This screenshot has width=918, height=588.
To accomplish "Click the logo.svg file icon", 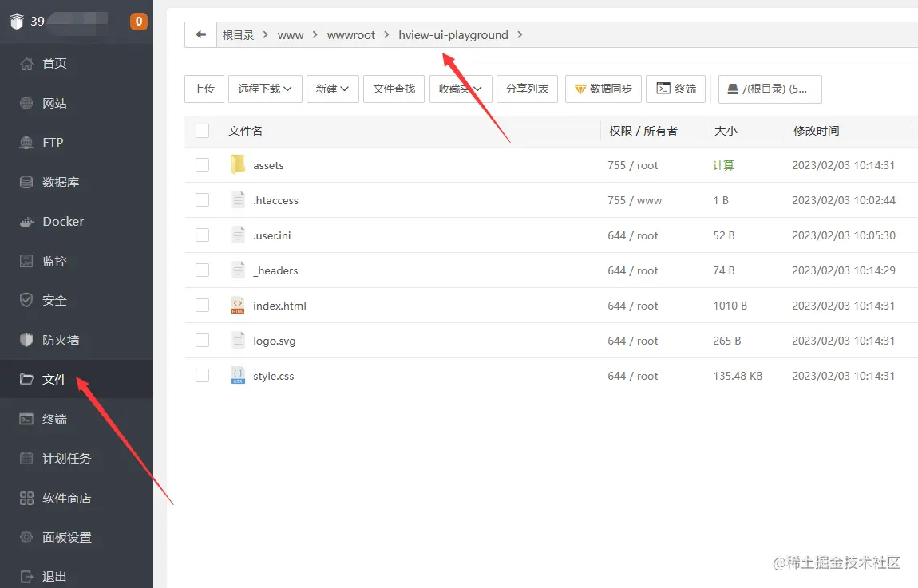I will pos(238,341).
